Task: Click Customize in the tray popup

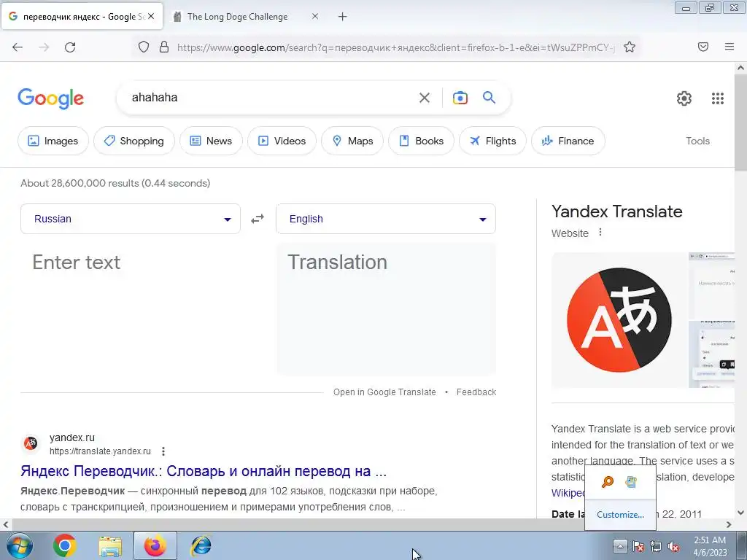Action: click(x=620, y=515)
